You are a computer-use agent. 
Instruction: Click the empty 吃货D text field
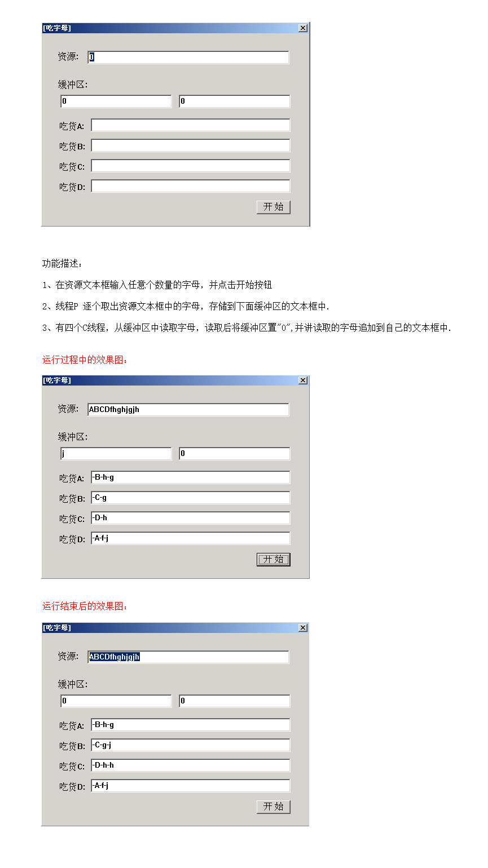[x=191, y=186]
